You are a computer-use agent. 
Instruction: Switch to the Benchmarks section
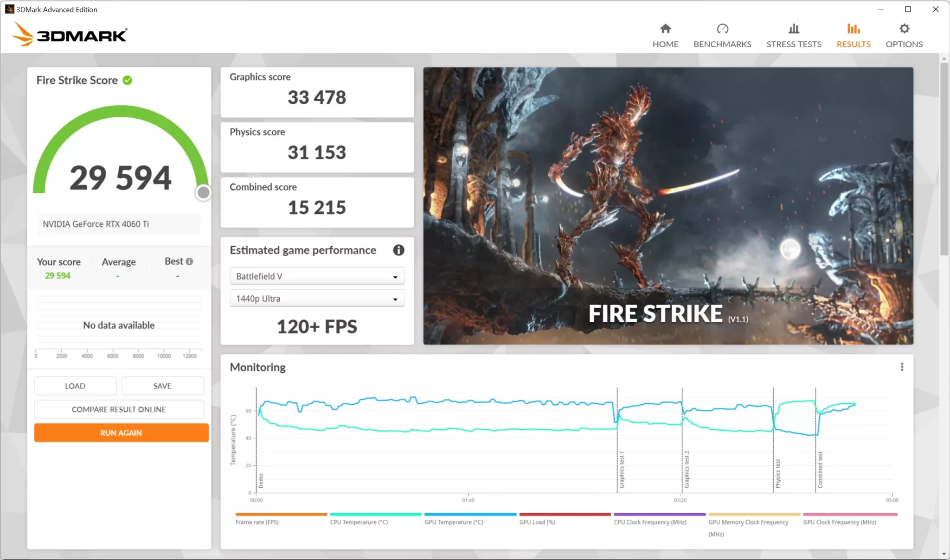(x=722, y=35)
